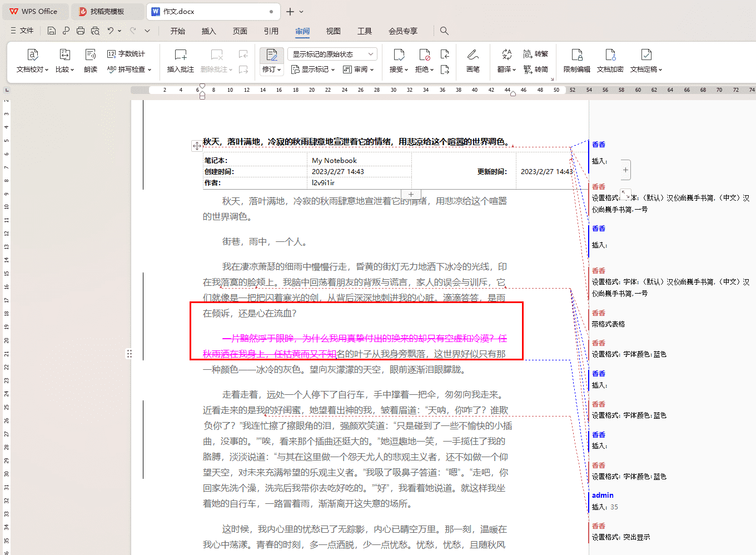Switch to the 视图 tab

pyautogui.click(x=334, y=31)
